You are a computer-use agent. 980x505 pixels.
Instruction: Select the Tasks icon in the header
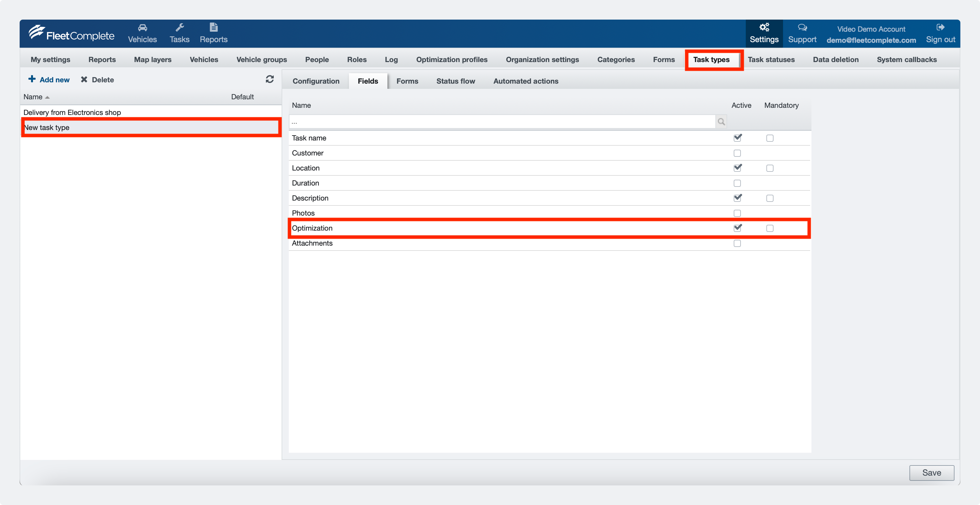179,34
